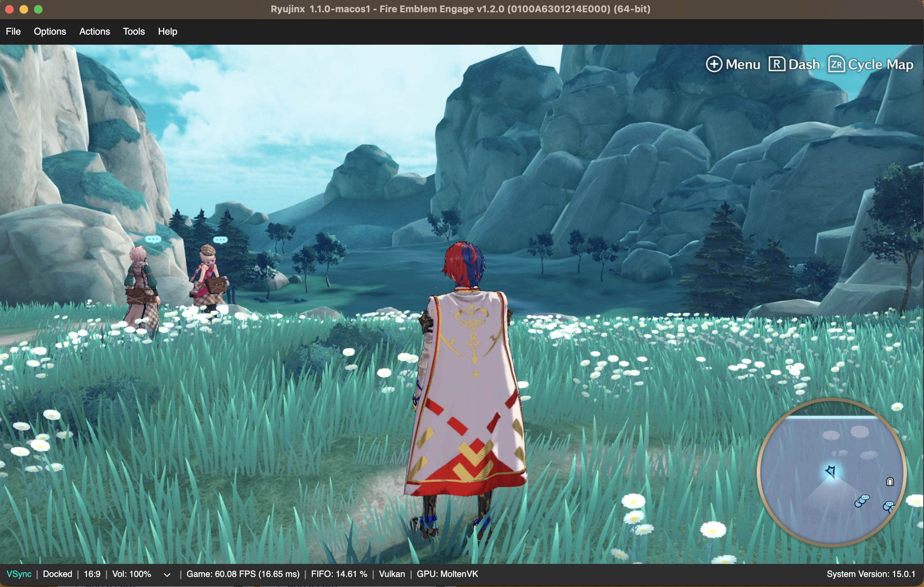924x587 pixels.
Task: Click the Help menu item
Action: (x=167, y=31)
